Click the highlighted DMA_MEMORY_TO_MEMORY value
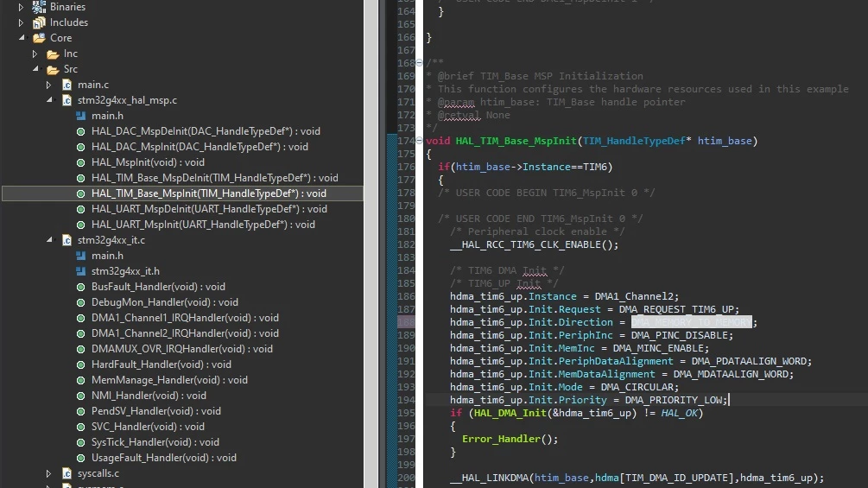 click(x=692, y=322)
